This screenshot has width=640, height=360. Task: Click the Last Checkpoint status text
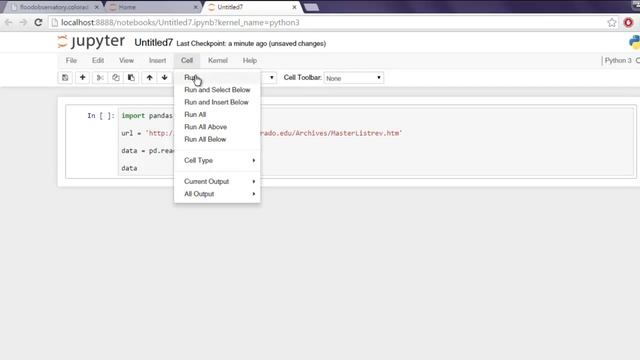pos(251,44)
